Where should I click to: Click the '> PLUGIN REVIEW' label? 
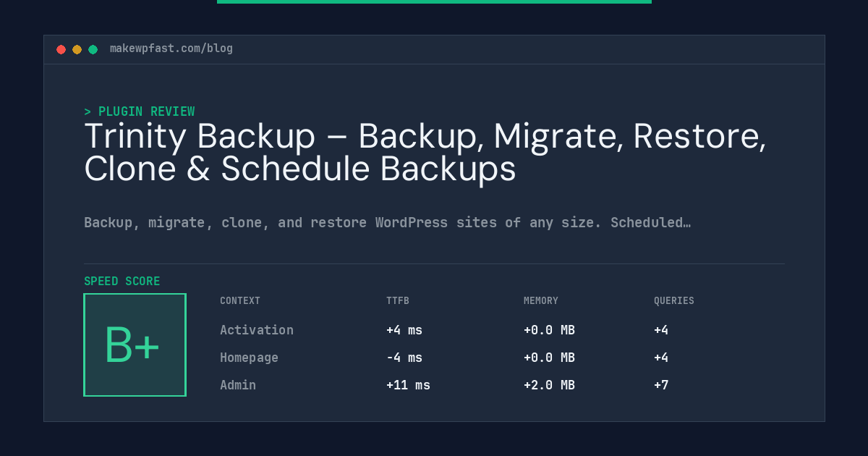coord(140,111)
